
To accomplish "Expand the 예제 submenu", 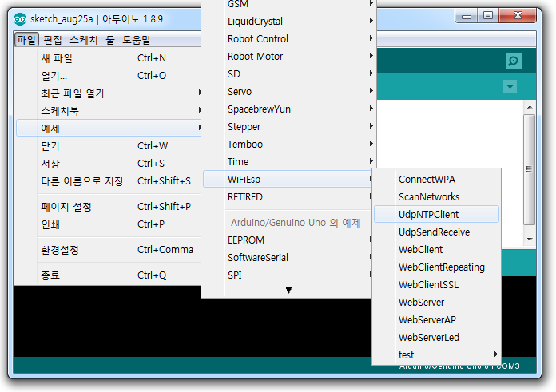I will [x=109, y=128].
